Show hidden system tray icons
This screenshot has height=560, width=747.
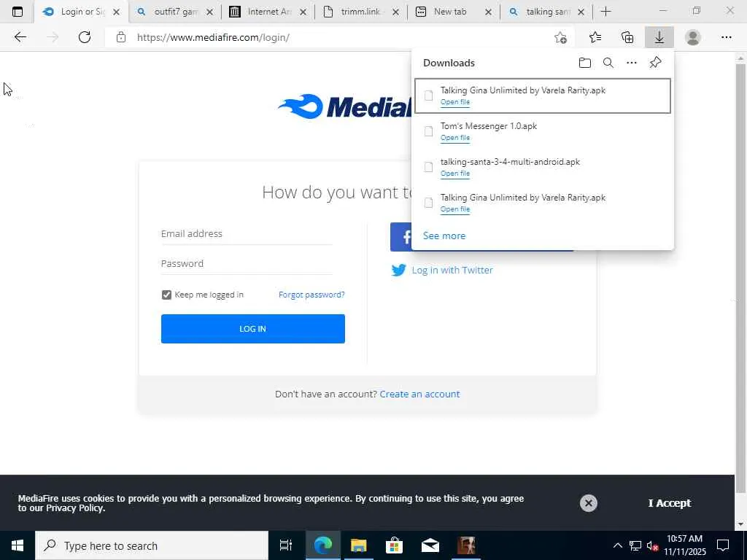[617, 545]
